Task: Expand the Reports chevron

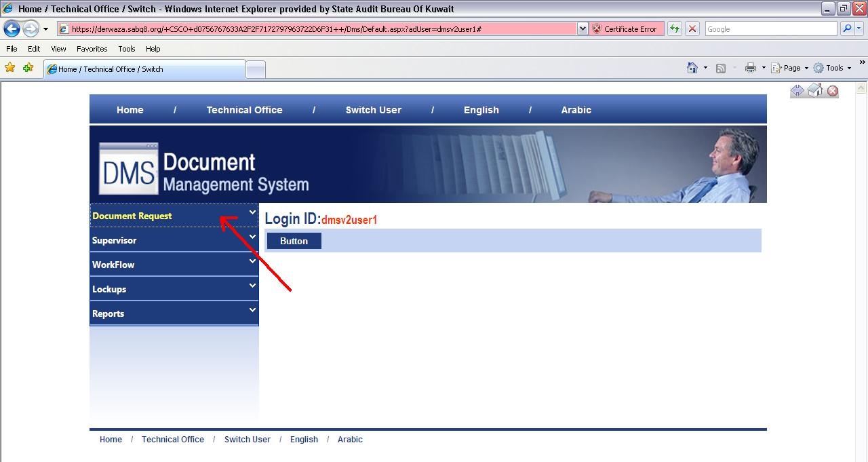Action: 252,310
